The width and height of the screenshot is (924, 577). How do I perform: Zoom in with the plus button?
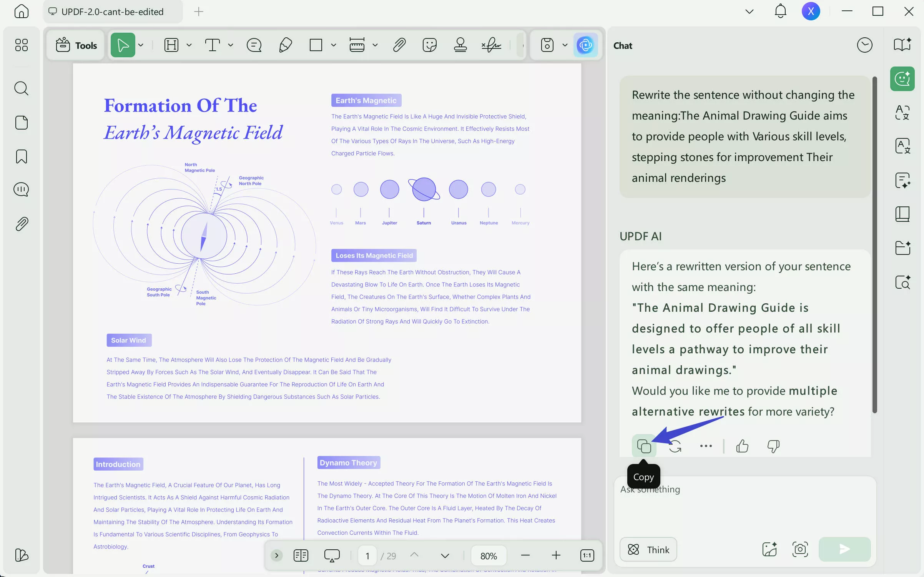556,555
